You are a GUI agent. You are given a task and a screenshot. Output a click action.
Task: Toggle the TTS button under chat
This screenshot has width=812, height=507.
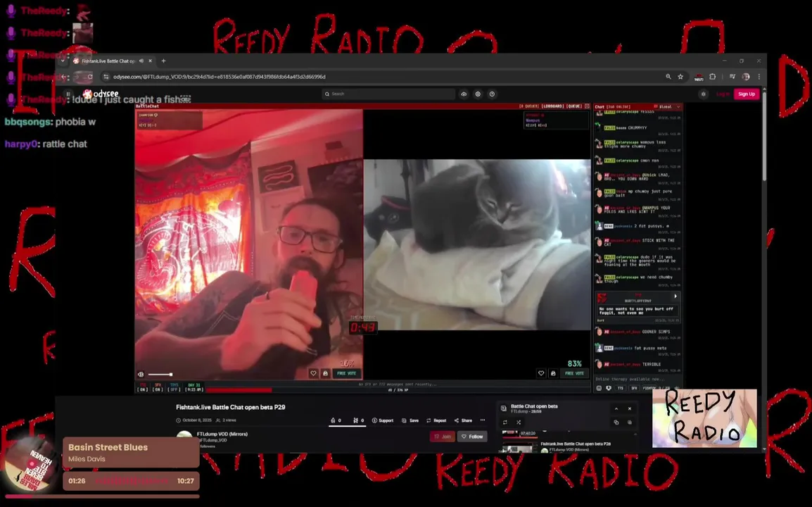point(620,388)
